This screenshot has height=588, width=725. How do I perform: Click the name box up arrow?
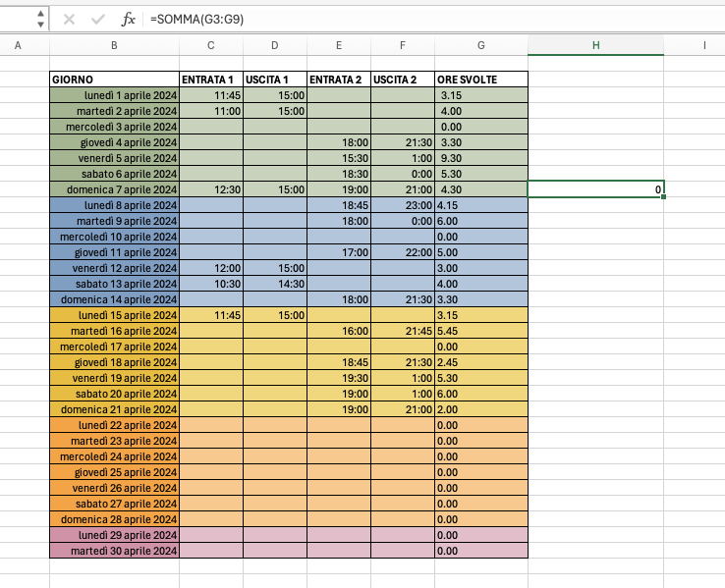click(x=40, y=14)
